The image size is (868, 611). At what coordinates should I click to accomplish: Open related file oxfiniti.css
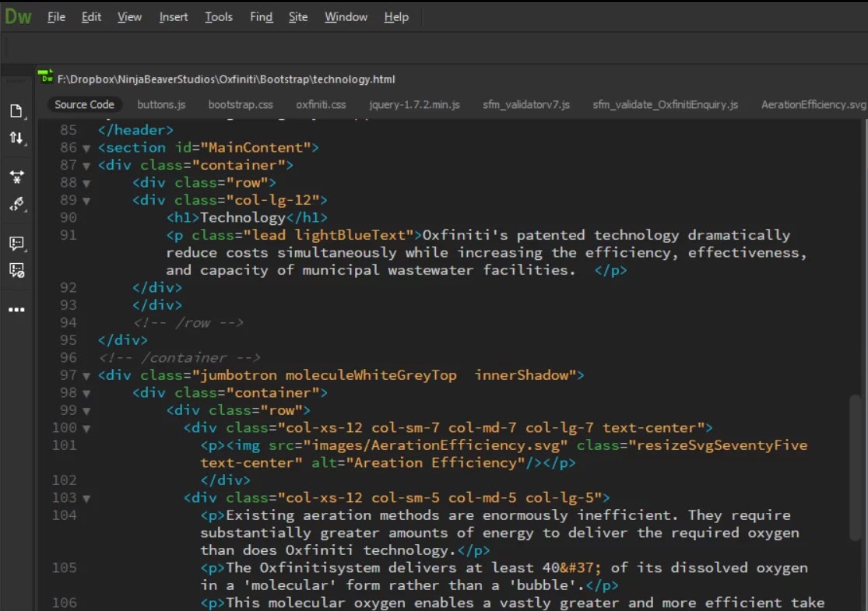pyautogui.click(x=321, y=104)
